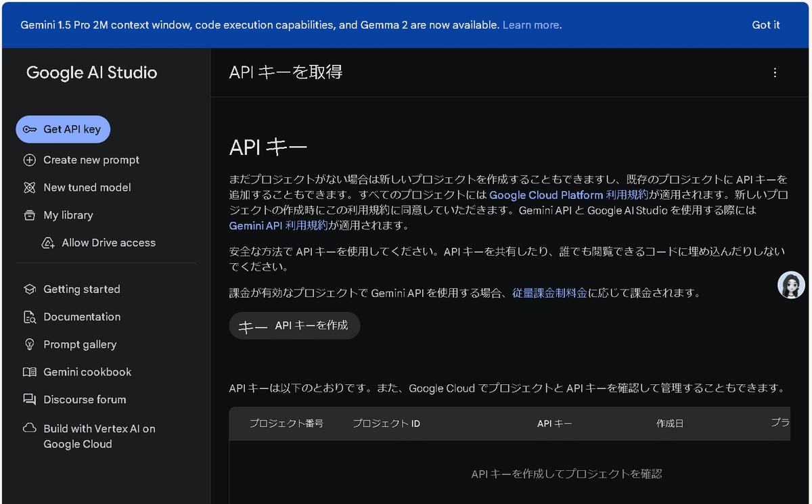Open the Google Cloud Platform 利用規約 link
Screen dimensions: 812x504
[568, 195]
